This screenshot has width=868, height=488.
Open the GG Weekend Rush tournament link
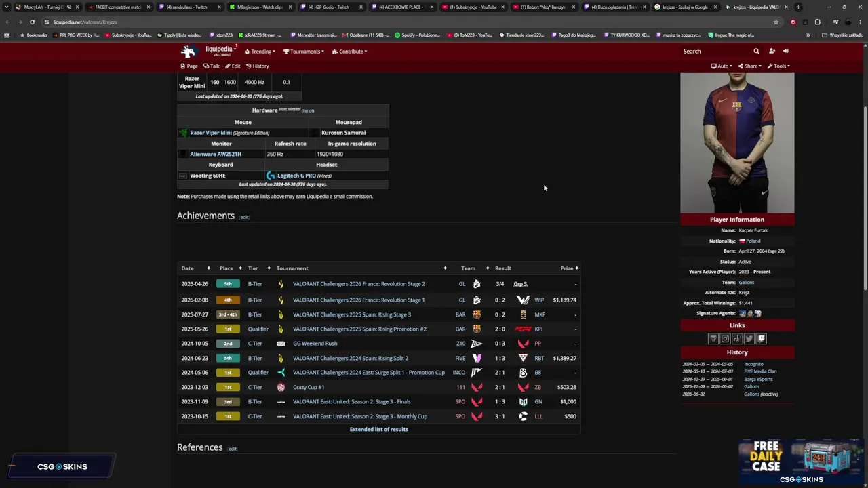[315, 344]
